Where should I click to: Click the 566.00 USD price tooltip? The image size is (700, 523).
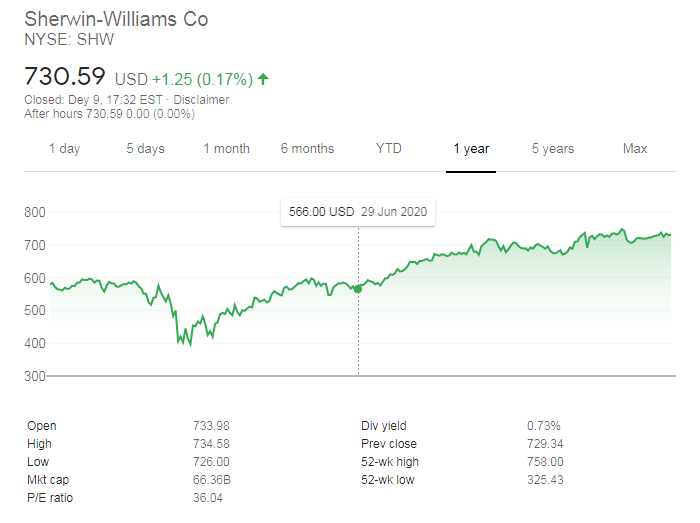357,212
